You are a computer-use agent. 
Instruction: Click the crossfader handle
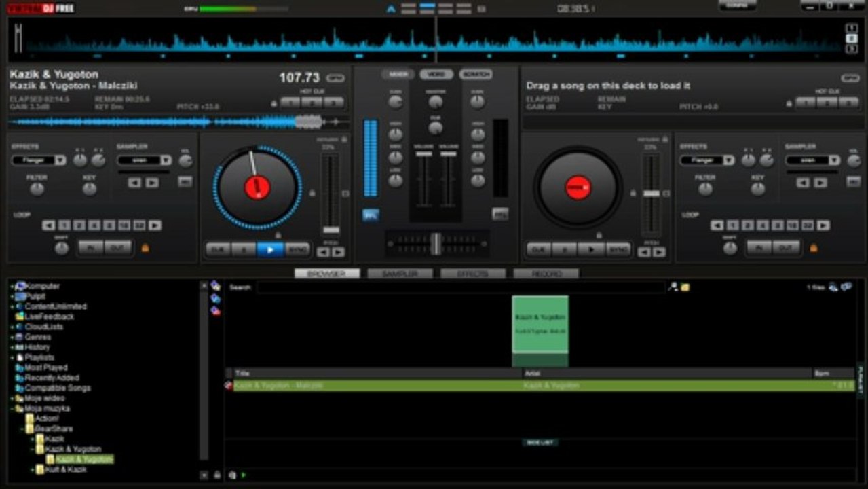tap(436, 243)
